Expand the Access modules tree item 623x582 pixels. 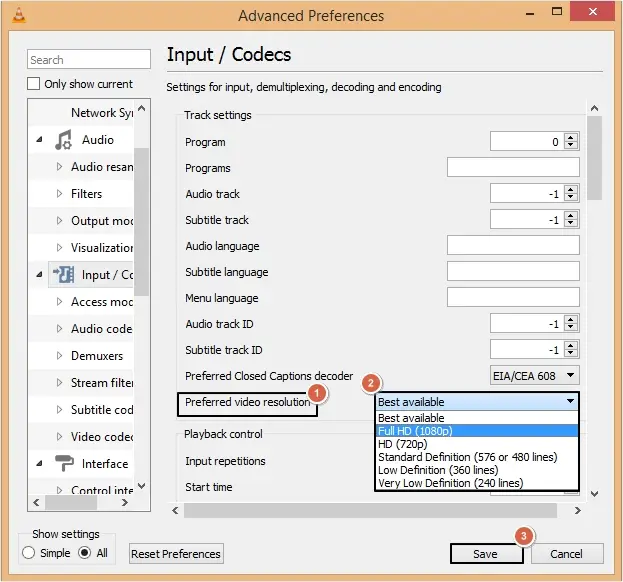click(x=59, y=302)
